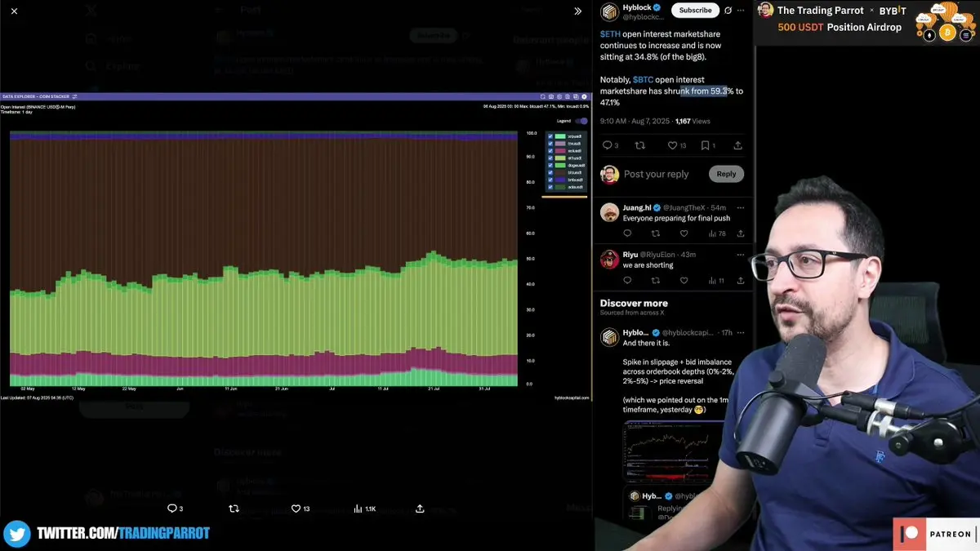Screen dimensions: 980x551
Task: Uncheck the btcusdt legend checkbox
Action: point(550,172)
